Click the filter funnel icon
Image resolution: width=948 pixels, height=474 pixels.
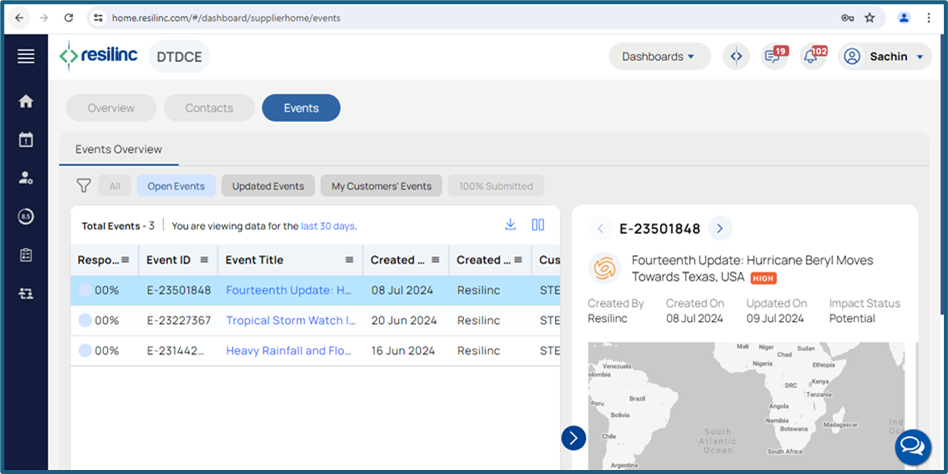click(83, 186)
